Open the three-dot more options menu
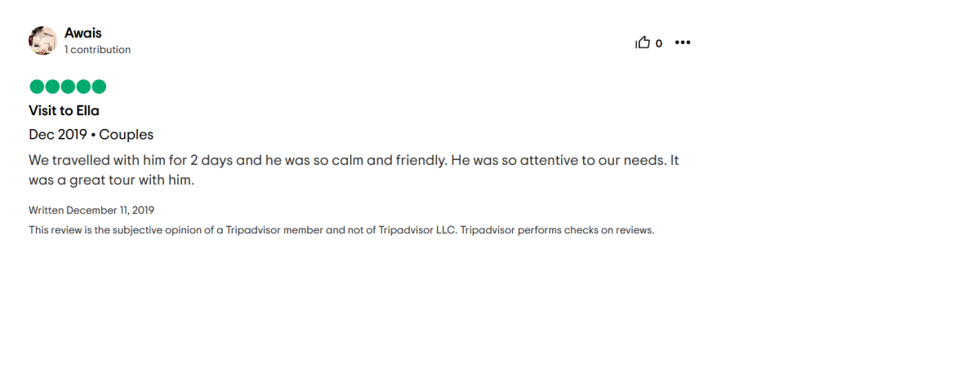This screenshot has height=387, width=980. pos(683,42)
